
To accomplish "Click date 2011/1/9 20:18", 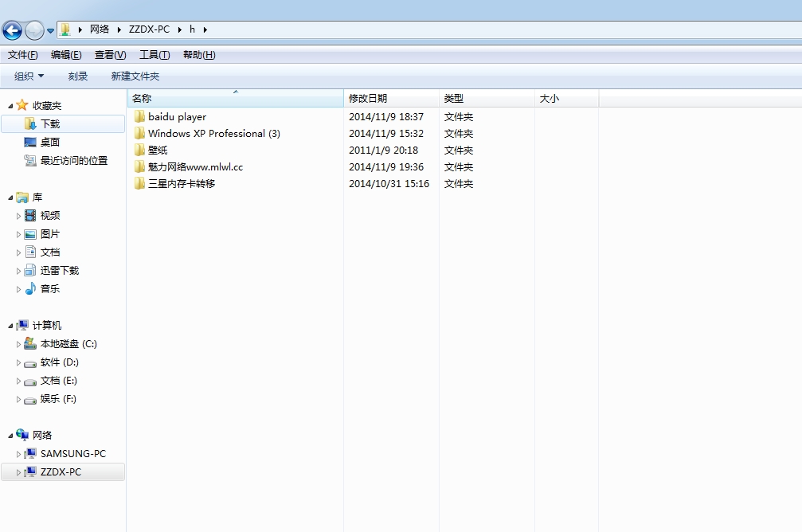I will point(384,150).
